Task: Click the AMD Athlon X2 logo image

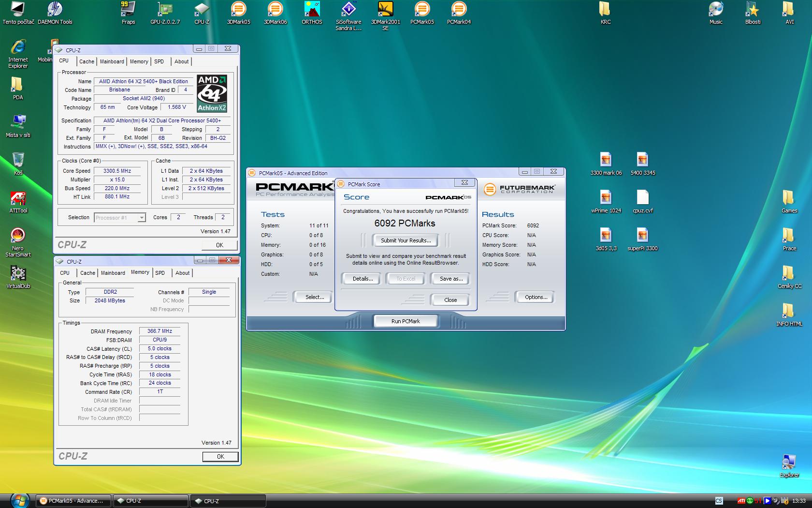Action: click(212, 93)
